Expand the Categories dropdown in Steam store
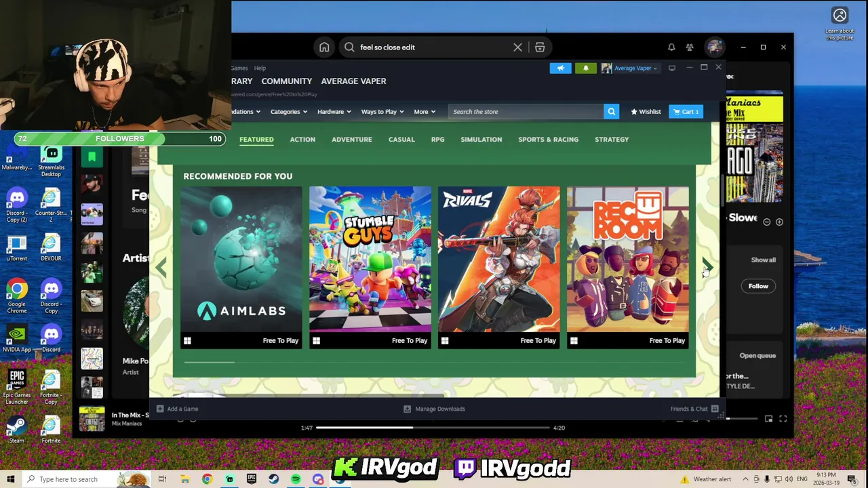The width and height of the screenshot is (868, 488). tap(289, 112)
